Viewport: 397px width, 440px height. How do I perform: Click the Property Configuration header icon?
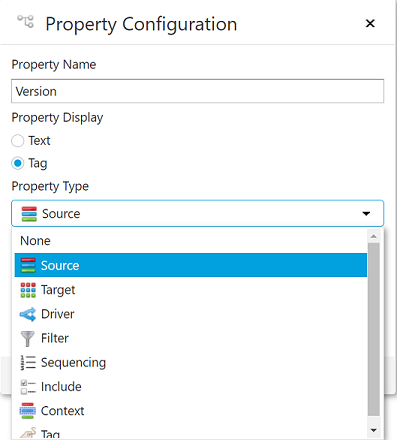tap(25, 21)
